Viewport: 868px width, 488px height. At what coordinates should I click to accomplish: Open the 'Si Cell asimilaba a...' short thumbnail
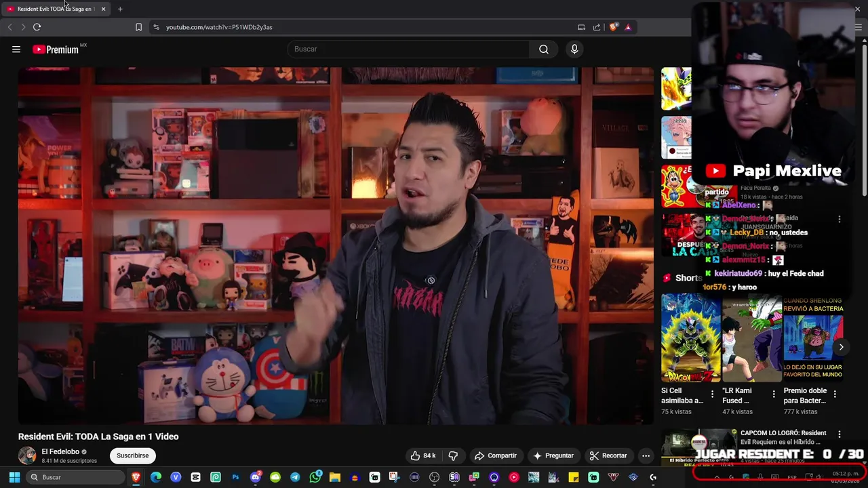pos(691,338)
